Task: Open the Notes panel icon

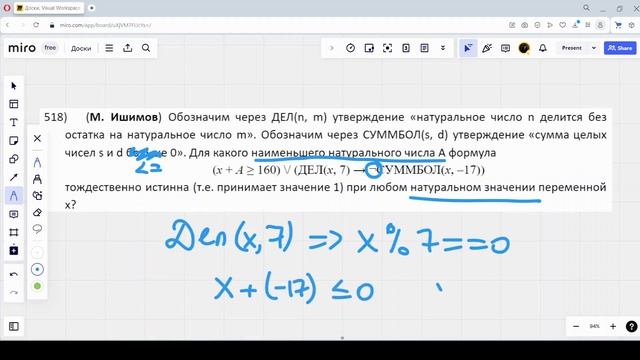Action: click(x=424, y=48)
